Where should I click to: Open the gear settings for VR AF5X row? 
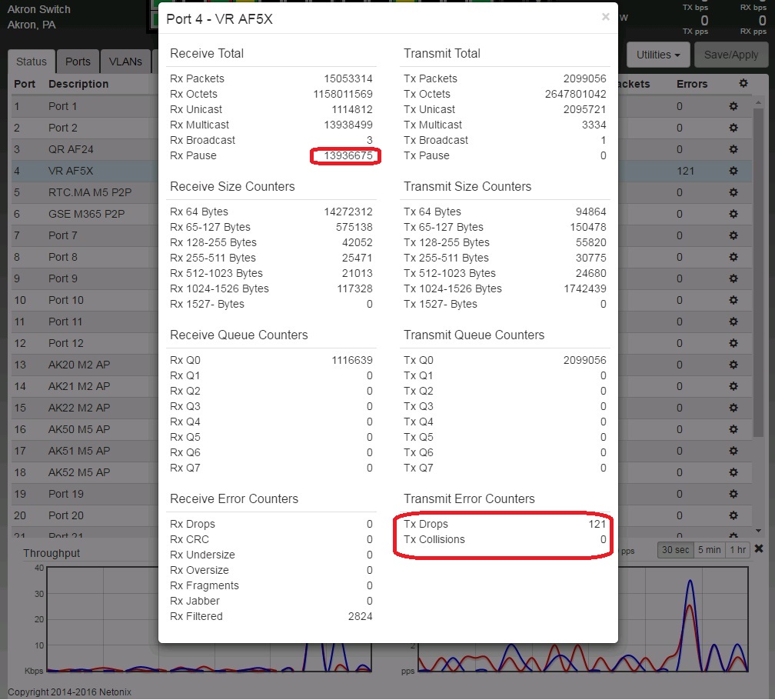click(733, 171)
